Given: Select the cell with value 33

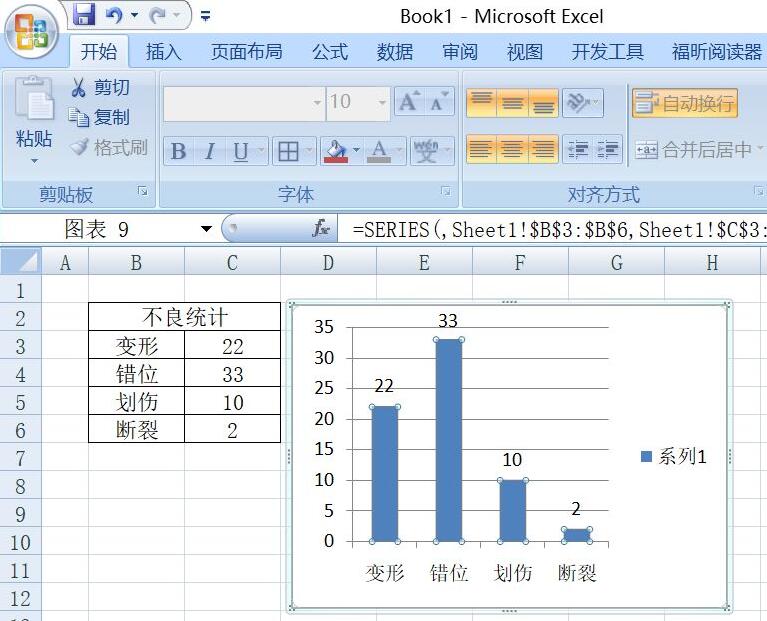Looking at the screenshot, I should tap(232, 374).
